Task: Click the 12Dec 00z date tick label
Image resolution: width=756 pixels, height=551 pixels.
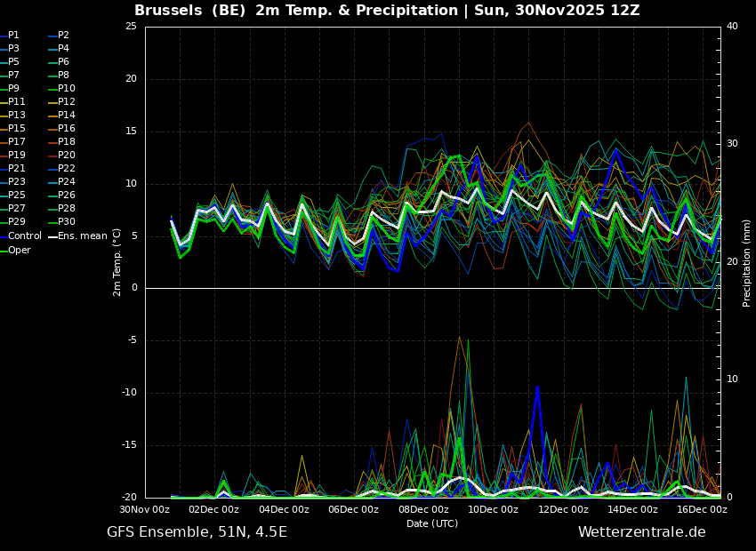Action: coord(563,510)
